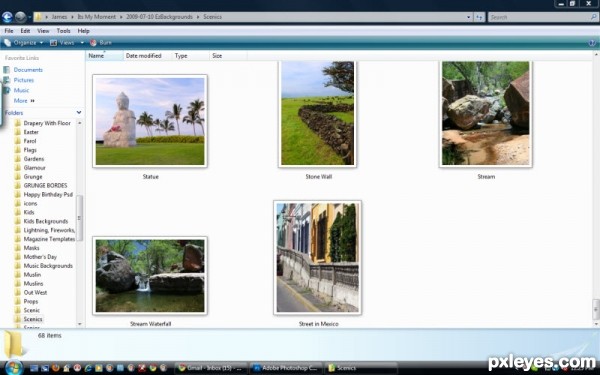Navigate to 2009-07-10 EzBackgrounds breadcrumb
600x375 pixels.
coord(159,17)
